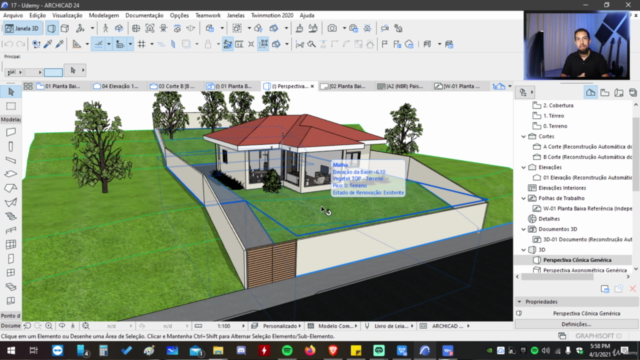Select the Marquee tool in the toolbox

(x=11, y=106)
